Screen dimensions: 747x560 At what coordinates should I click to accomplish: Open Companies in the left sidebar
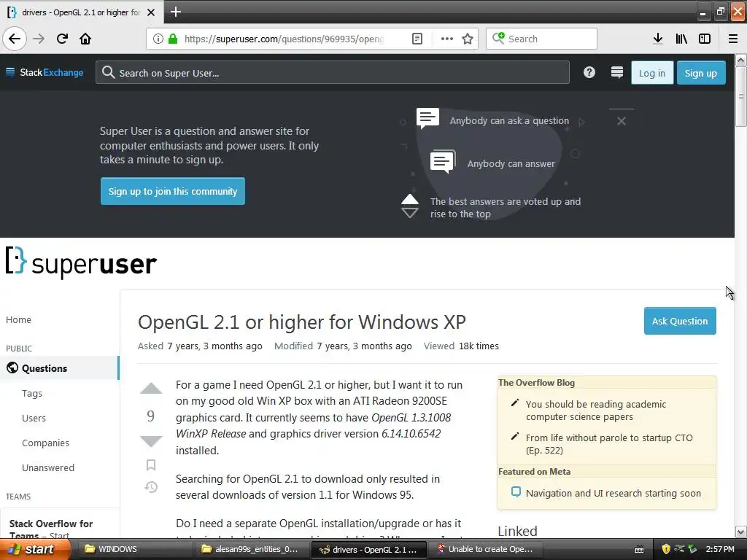tap(45, 443)
